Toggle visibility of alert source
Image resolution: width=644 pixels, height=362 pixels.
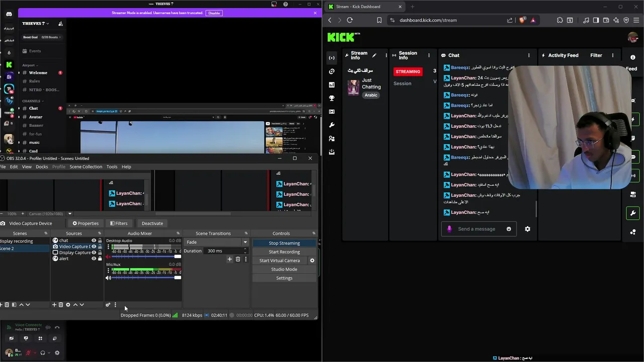click(x=94, y=258)
